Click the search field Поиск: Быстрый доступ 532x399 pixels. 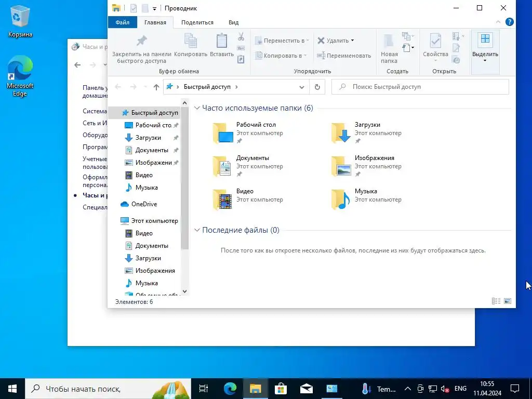420,87
